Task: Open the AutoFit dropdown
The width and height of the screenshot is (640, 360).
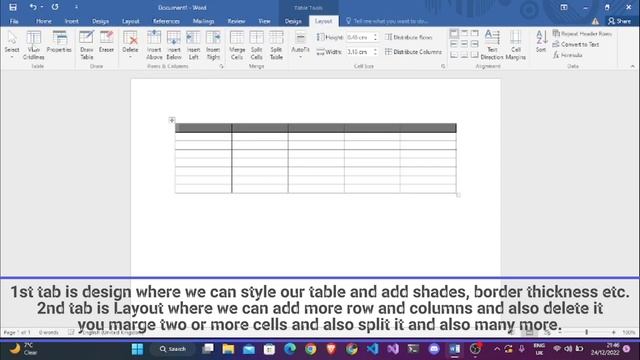Action: tap(300, 45)
